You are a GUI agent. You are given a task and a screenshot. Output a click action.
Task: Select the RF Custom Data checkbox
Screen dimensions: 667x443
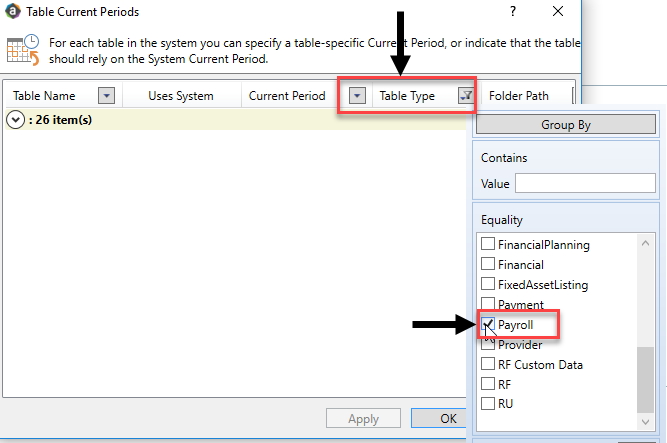coord(488,365)
